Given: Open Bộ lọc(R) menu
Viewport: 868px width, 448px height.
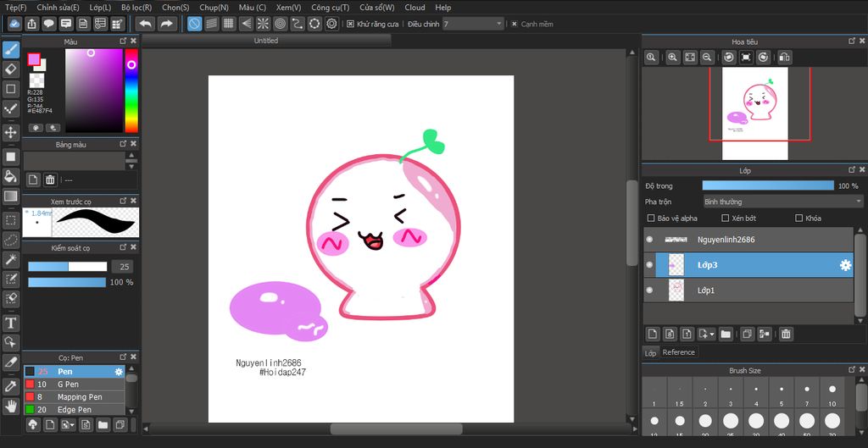Looking at the screenshot, I should click(x=136, y=7).
